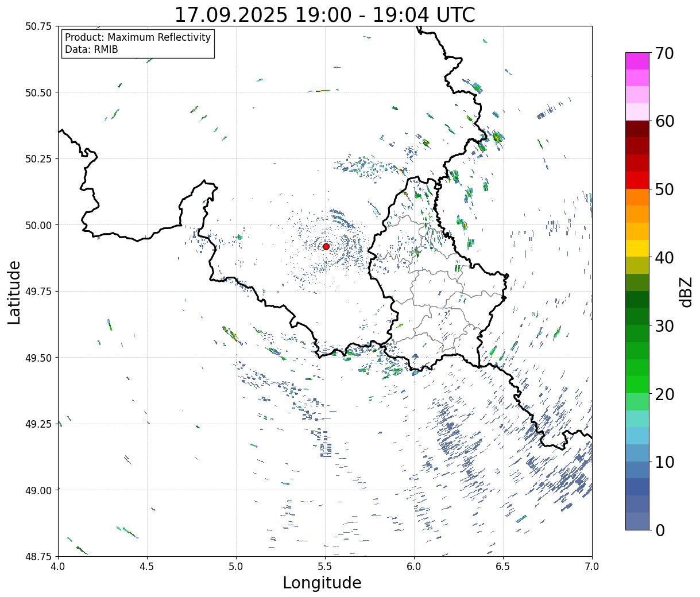Click the latitude tick label 49.50
The height and width of the screenshot is (597, 700).
(x=38, y=358)
